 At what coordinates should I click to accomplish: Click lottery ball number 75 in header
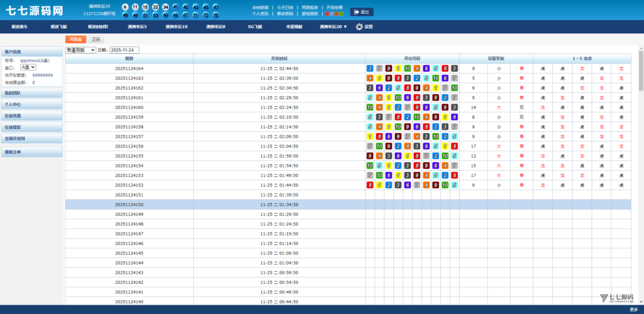(x=216, y=15)
